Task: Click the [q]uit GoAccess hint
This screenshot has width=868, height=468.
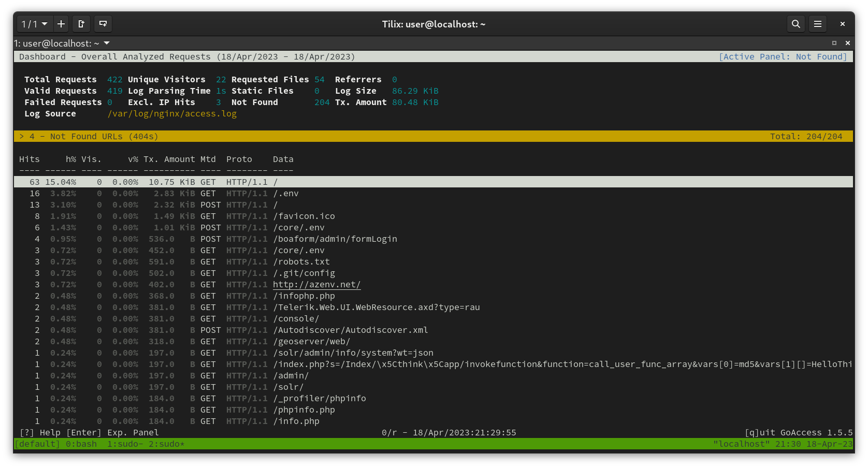Action: (x=799, y=433)
